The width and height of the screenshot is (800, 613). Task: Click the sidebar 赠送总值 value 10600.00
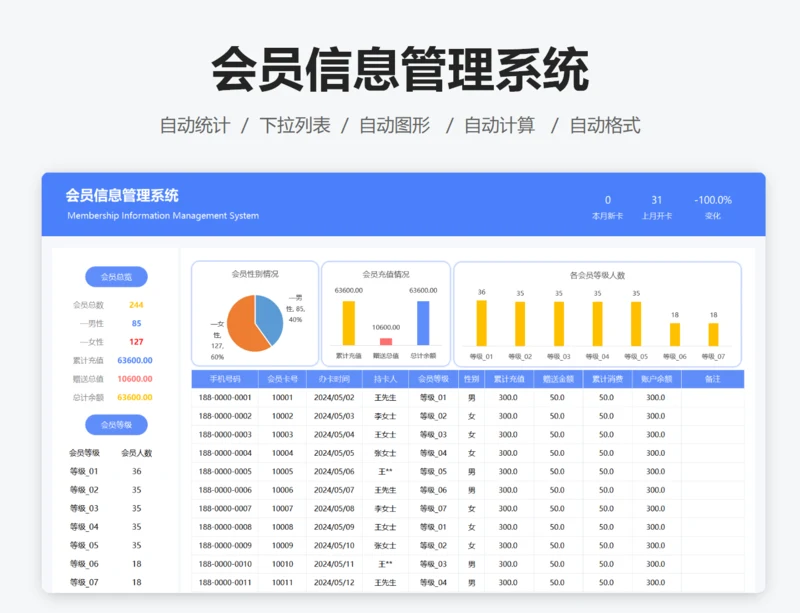tap(135, 379)
